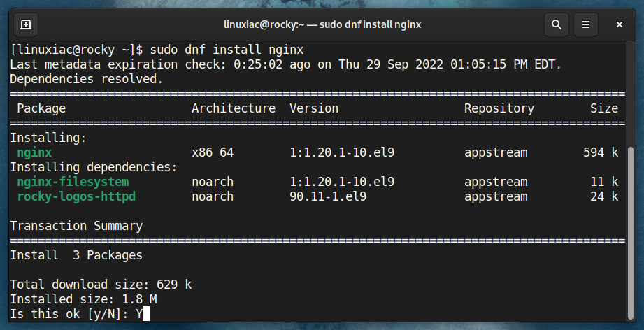
Task: Click the 'Transaction Summary' line
Action: [76, 226]
